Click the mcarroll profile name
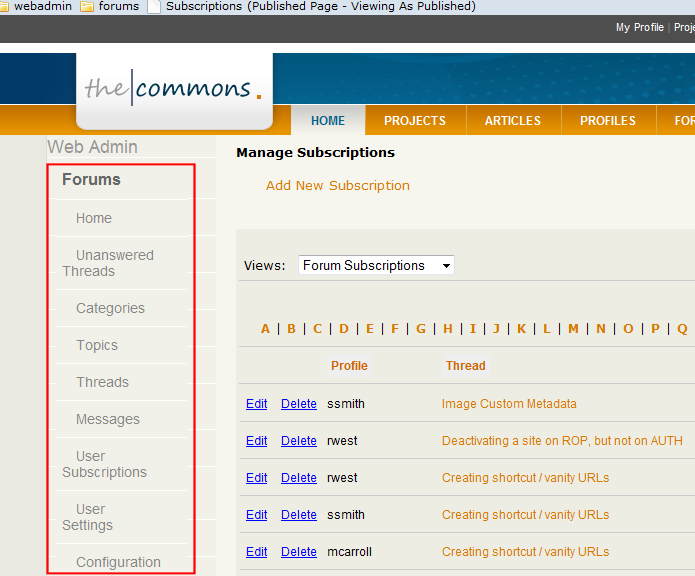 click(x=349, y=552)
